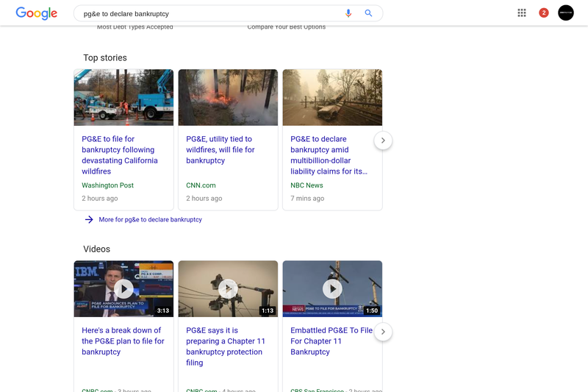Click the forest fire story thumbnail

(x=228, y=98)
